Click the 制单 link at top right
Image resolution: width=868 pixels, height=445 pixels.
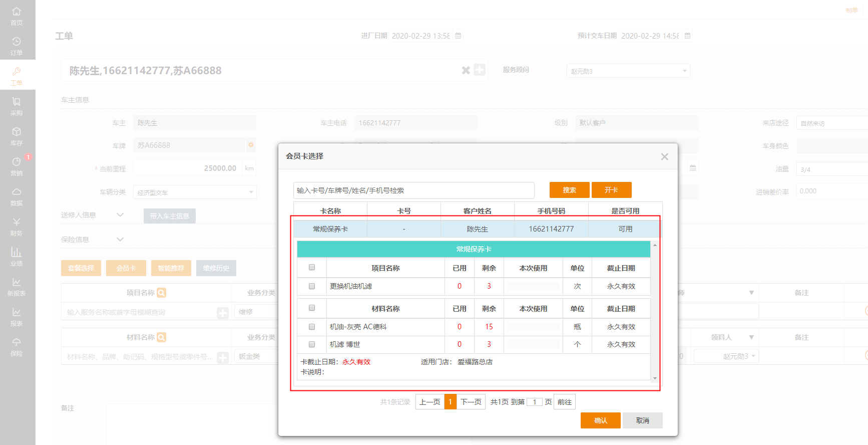[x=851, y=10]
